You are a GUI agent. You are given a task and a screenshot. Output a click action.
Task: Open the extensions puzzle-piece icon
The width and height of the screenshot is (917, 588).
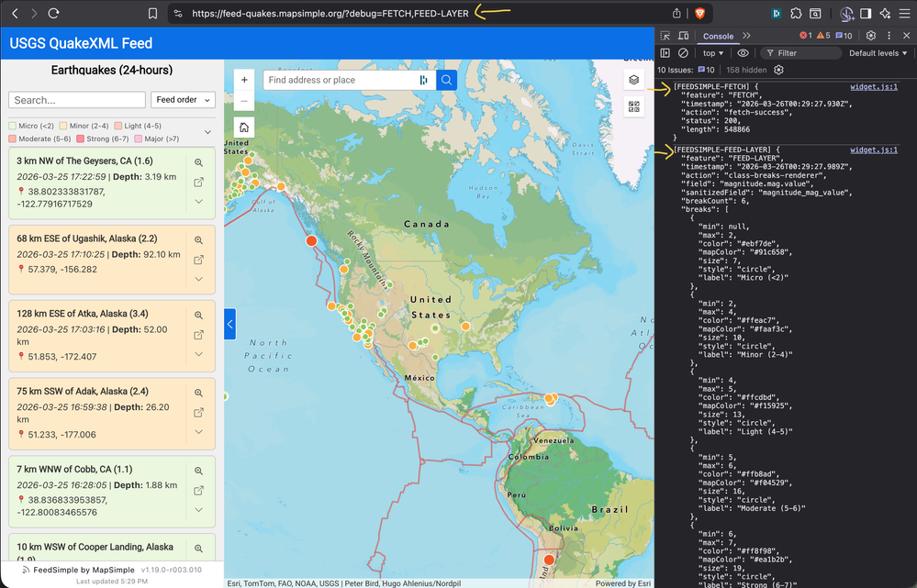(796, 14)
